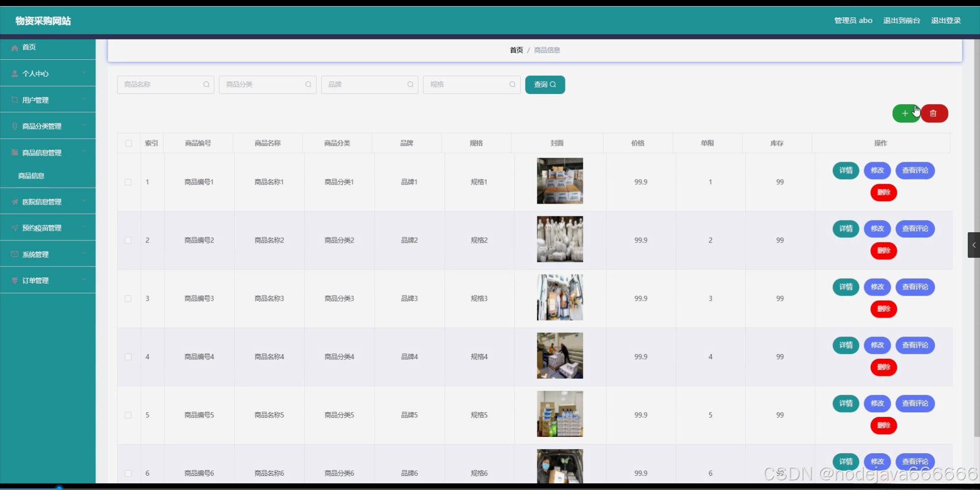Viewport: 980px width, 490px height.
Task: Click the home icon beside 首页
Action: click(15, 47)
